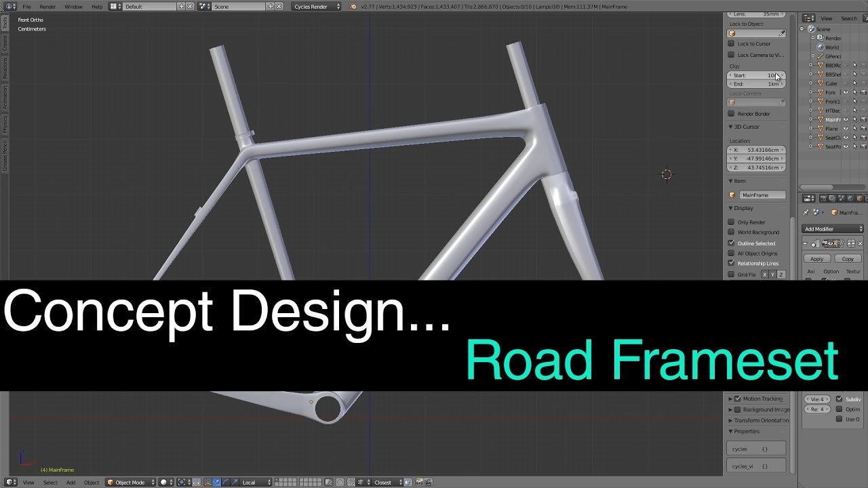Open the Outliner View menu
This screenshot has height=488, width=868.
[x=827, y=18]
